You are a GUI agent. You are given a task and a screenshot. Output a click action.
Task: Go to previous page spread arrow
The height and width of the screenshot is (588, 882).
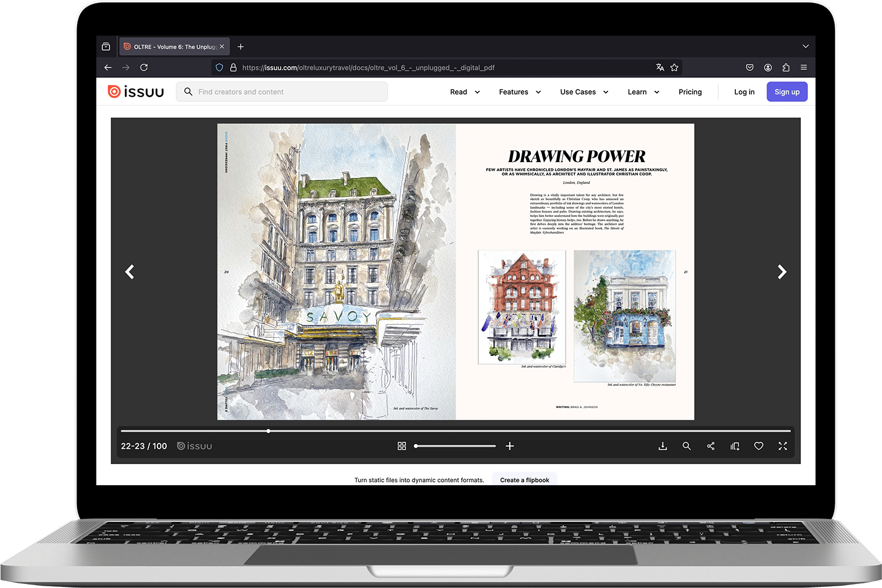coord(130,272)
